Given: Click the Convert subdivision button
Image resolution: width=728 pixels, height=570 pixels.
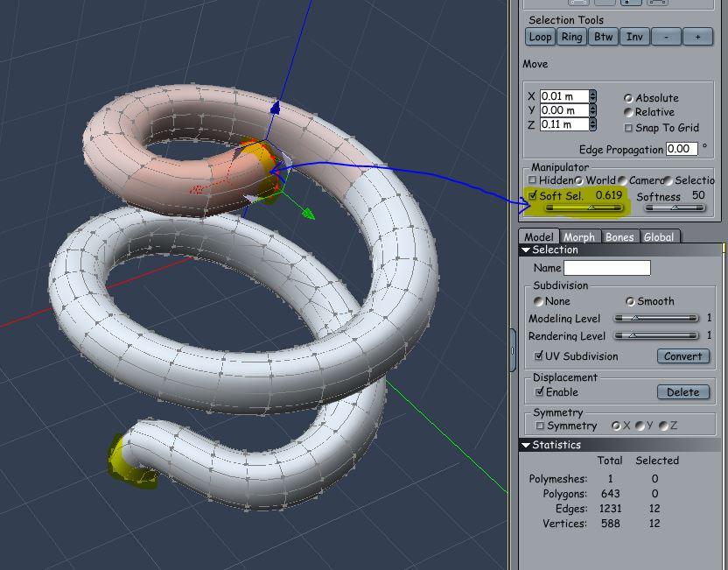Looking at the screenshot, I should point(683,356).
